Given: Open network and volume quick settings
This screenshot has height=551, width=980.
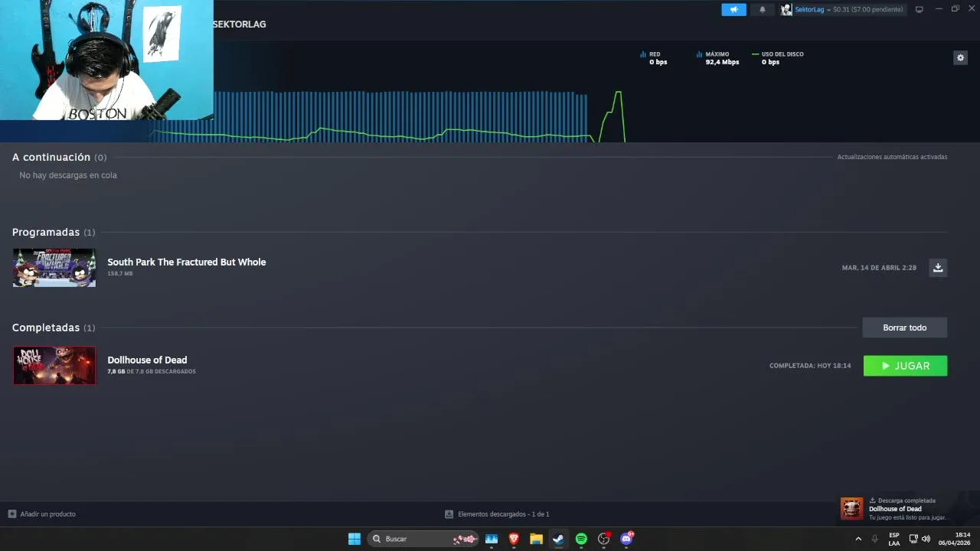Looking at the screenshot, I should pos(920,539).
